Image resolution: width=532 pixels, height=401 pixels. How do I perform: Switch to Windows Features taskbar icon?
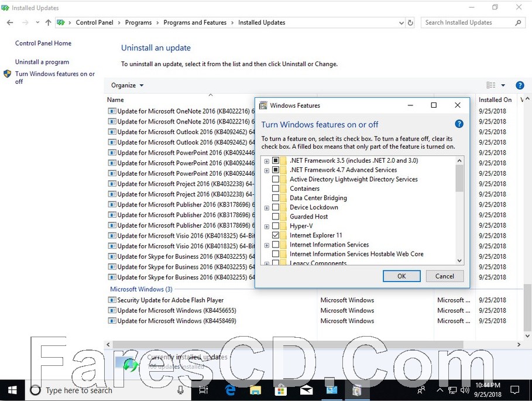(x=356, y=390)
